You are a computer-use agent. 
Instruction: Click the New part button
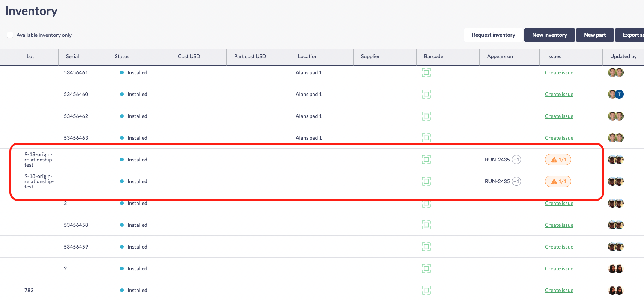[x=594, y=35]
